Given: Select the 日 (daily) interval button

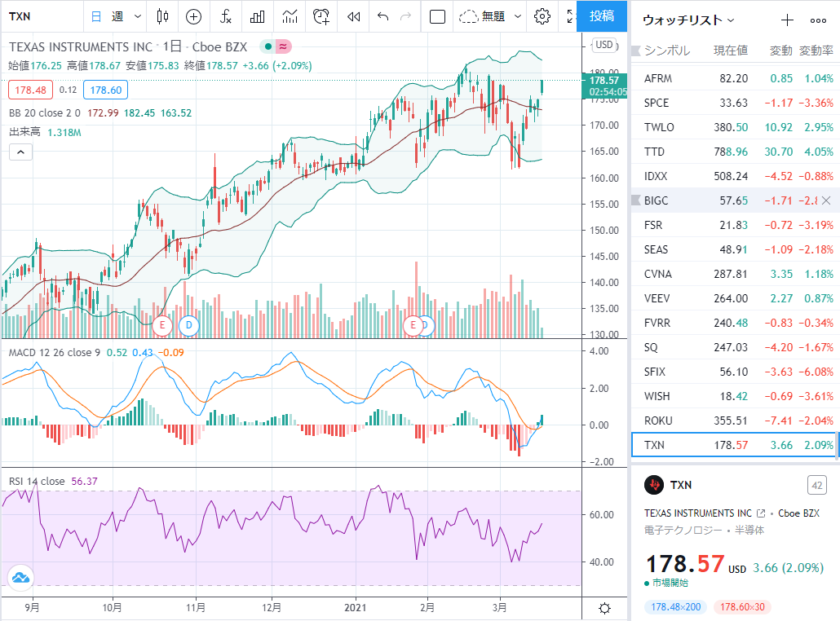Looking at the screenshot, I should [96, 16].
